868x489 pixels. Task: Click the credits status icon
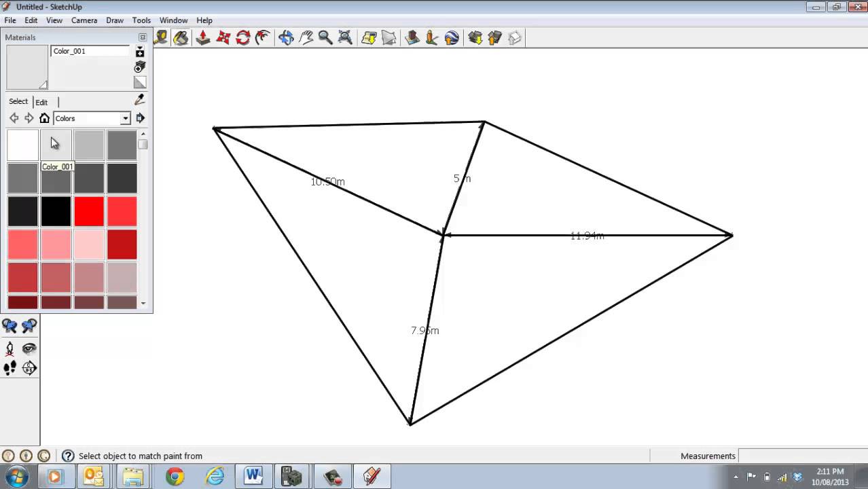click(26, 456)
